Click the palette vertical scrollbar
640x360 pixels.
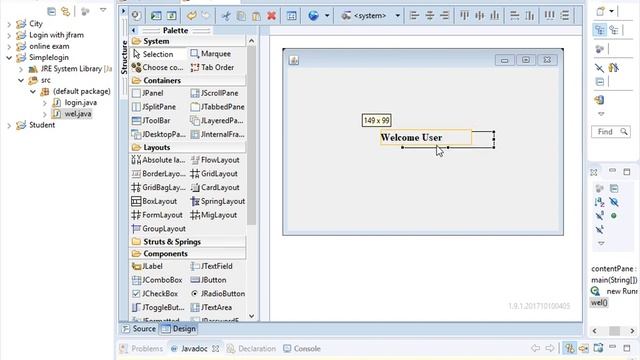click(251, 135)
